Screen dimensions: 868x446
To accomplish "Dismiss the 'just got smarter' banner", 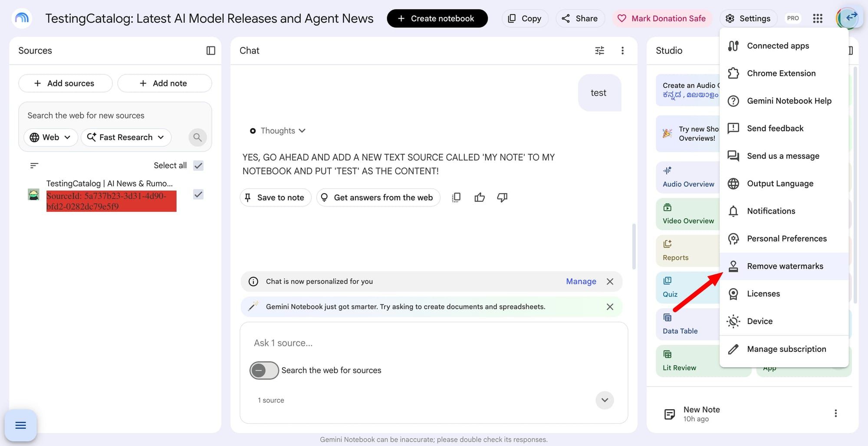I will click(x=610, y=307).
